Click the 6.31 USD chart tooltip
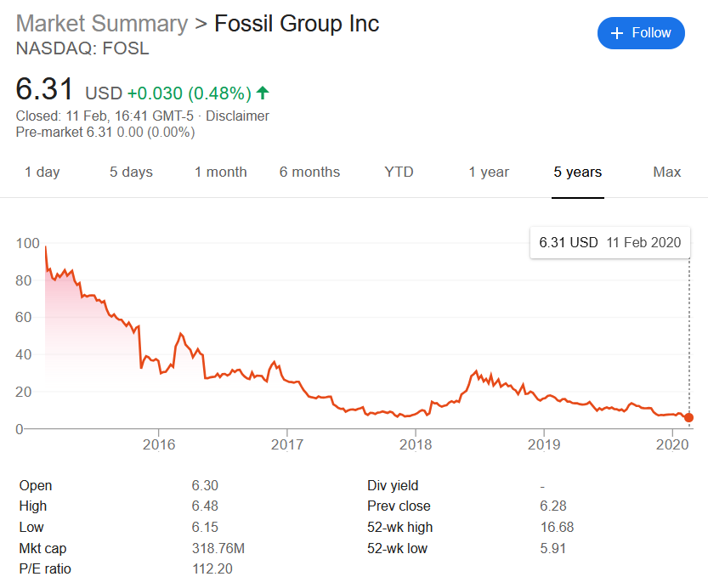708x588 pixels. pos(610,242)
